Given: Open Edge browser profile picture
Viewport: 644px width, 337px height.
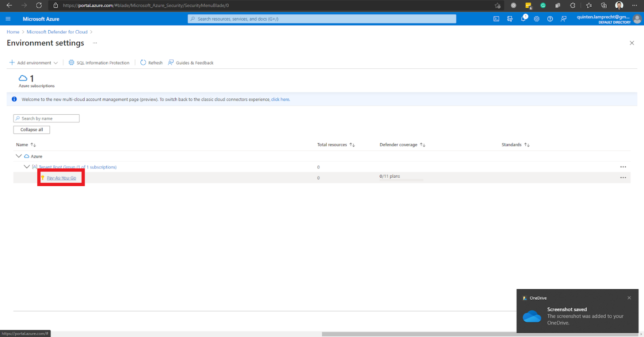Looking at the screenshot, I should [619, 5].
